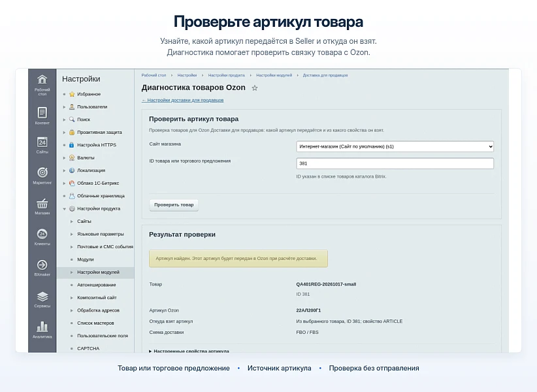Open the Аналитика chart icon
This screenshot has height=392, width=537.
point(42,327)
